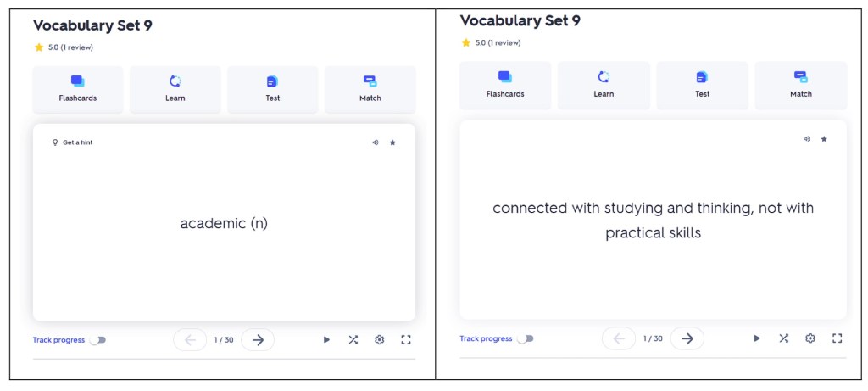Image resolution: width=868 pixels, height=391 pixels.
Task: Select Match mode above the definition card
Action: click(801, 86)
